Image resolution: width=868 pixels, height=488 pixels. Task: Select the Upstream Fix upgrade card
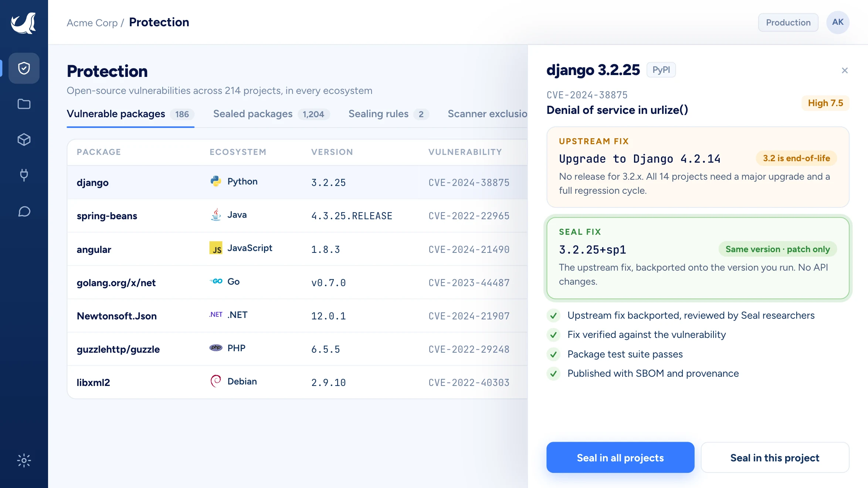pos(698,167)
